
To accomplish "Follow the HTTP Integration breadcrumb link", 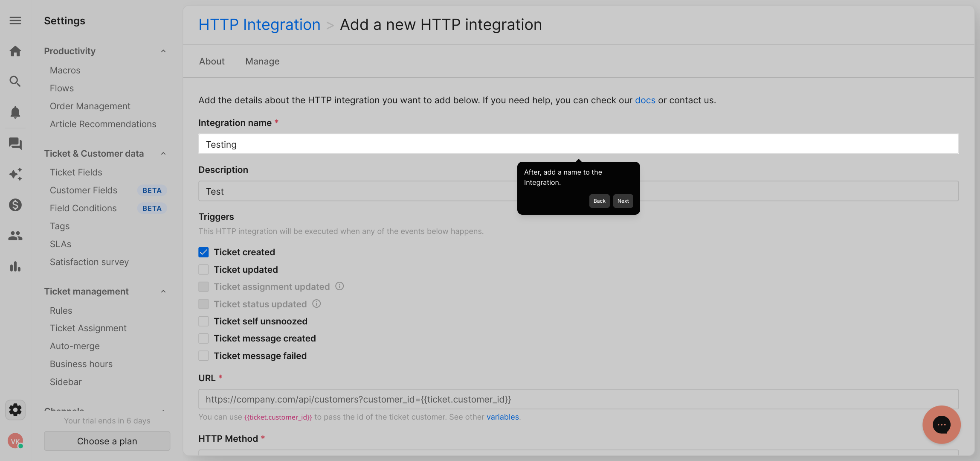I will (x=259, y=25).
